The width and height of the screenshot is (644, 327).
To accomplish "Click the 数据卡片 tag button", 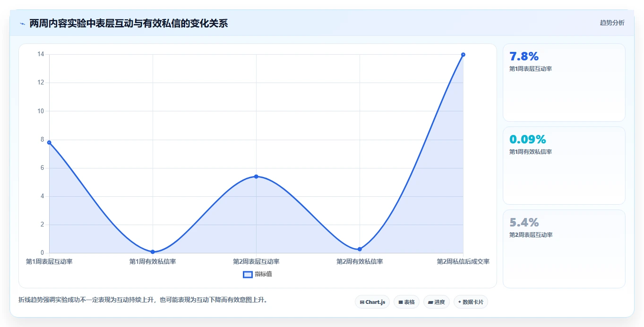I will point(471,302).
